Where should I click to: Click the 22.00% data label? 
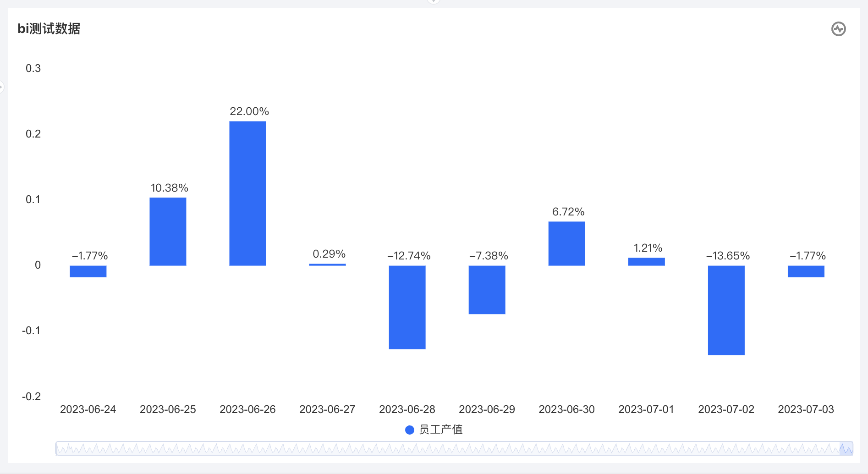click(x=249, y=111)
